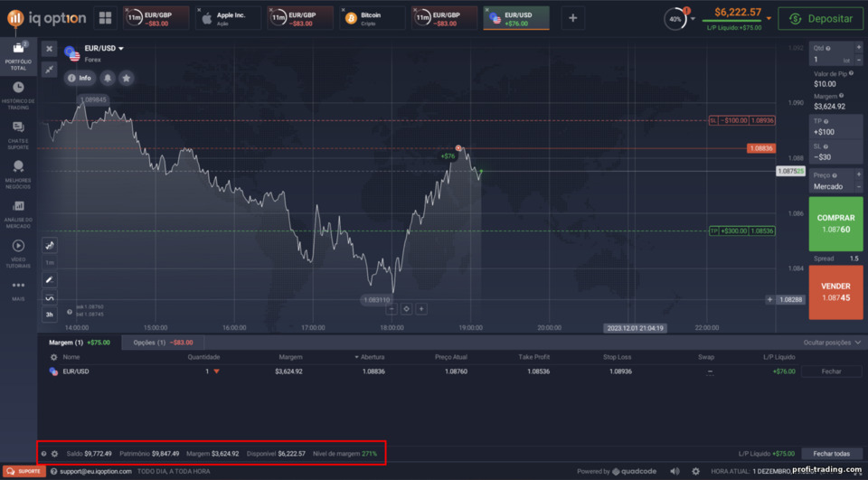868x480 pixels.
Task: Close the EUR/USD chart panel
Action: pyautogui.click(x=49, y=49)
